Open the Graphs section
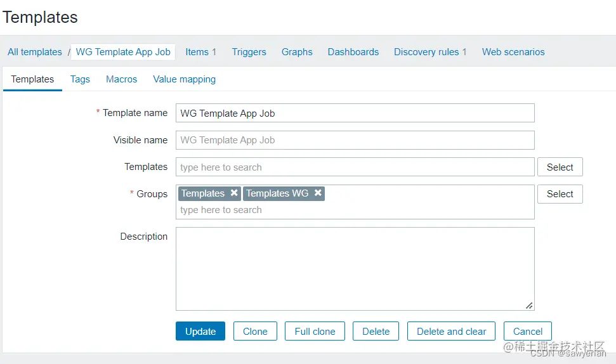Screen dimensions: 616x364 297,52
